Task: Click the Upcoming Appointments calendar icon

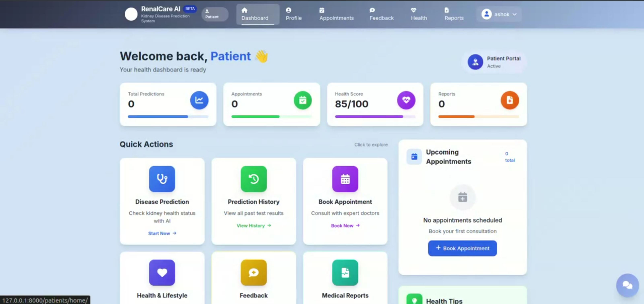Action: 414,157
